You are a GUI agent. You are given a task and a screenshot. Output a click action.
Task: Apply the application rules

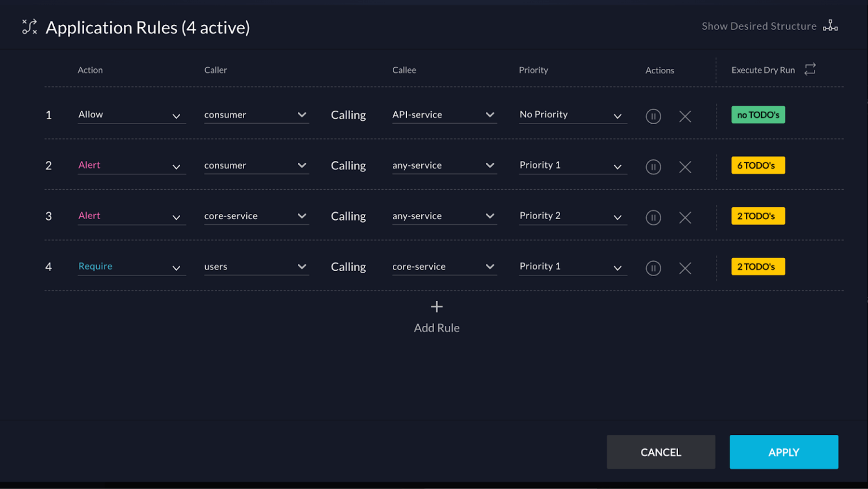click(x=783, y=452)
